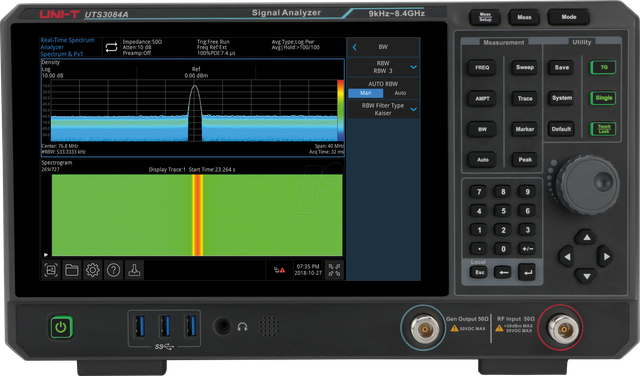Tap the Ref 0.00 dBm readout
Viewport: 640px width, 376px height.
pos(196,73)
